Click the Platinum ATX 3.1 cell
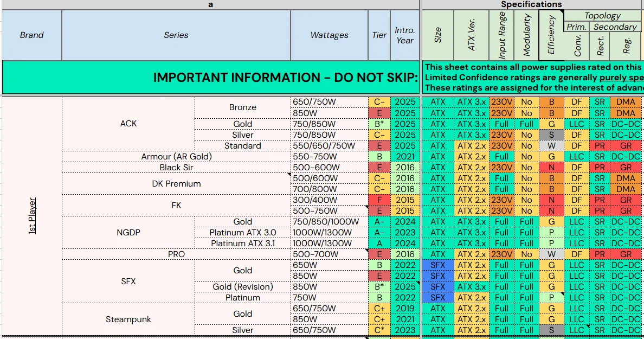The height and width of the screenshot is (339, 644). tap(243, 243)
